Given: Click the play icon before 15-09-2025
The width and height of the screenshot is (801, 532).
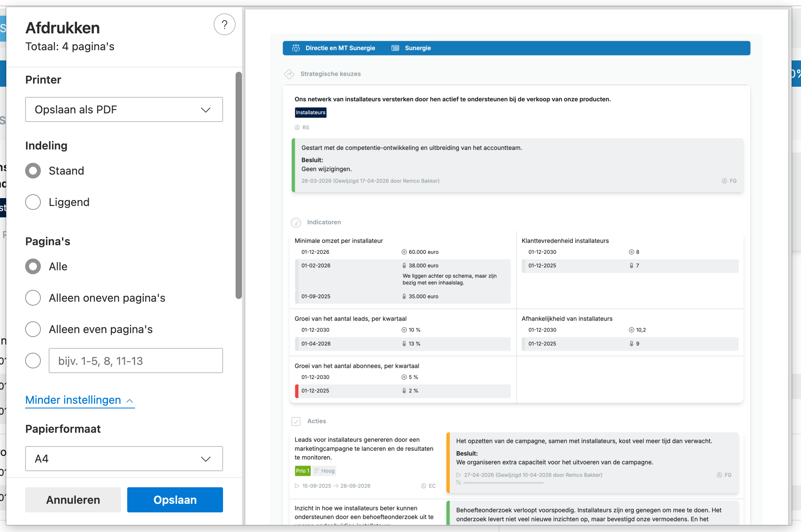Looking at the screenshot, I should [297, 486].
